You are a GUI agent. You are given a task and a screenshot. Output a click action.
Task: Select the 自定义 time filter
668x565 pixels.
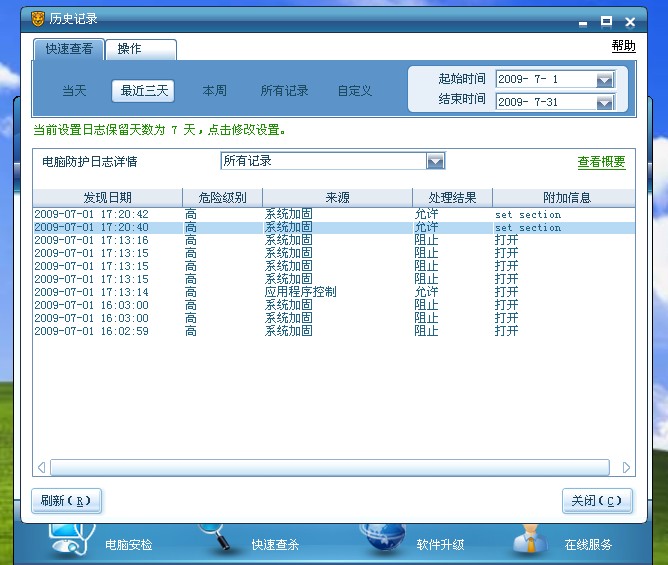click(354, 91)
